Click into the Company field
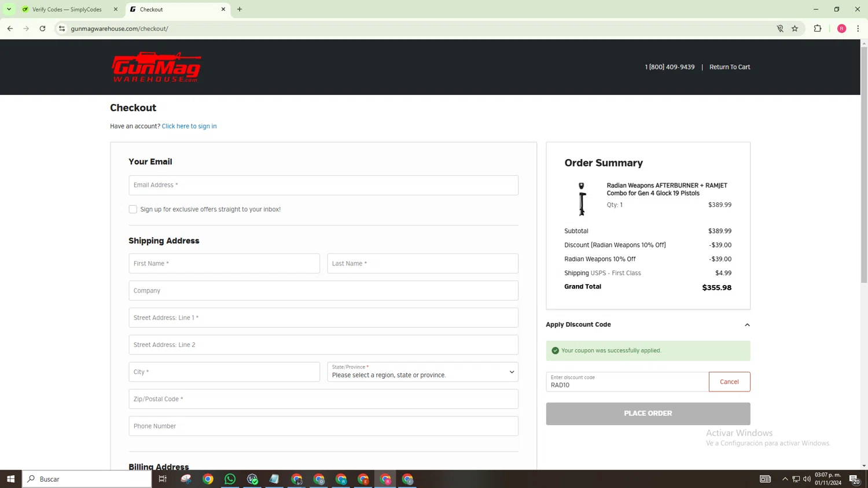 tap(323, 290)
